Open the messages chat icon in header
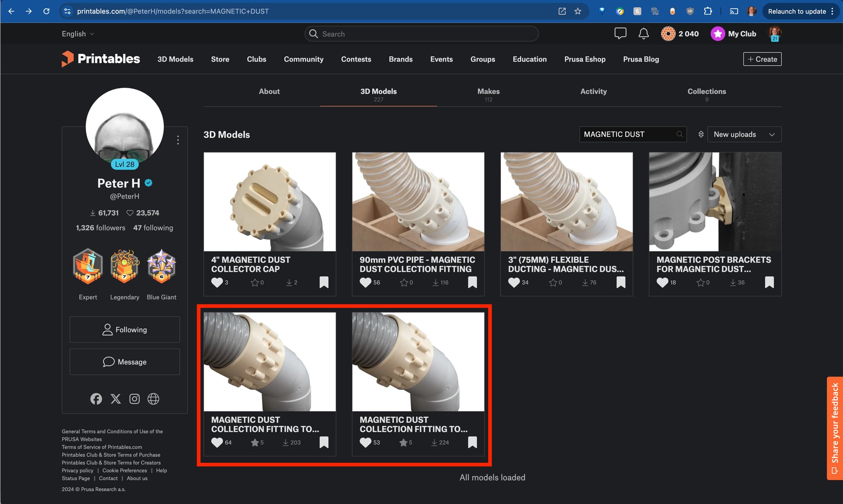The width and height of the screenshot is (843, 504). click(x=620, y=34)
